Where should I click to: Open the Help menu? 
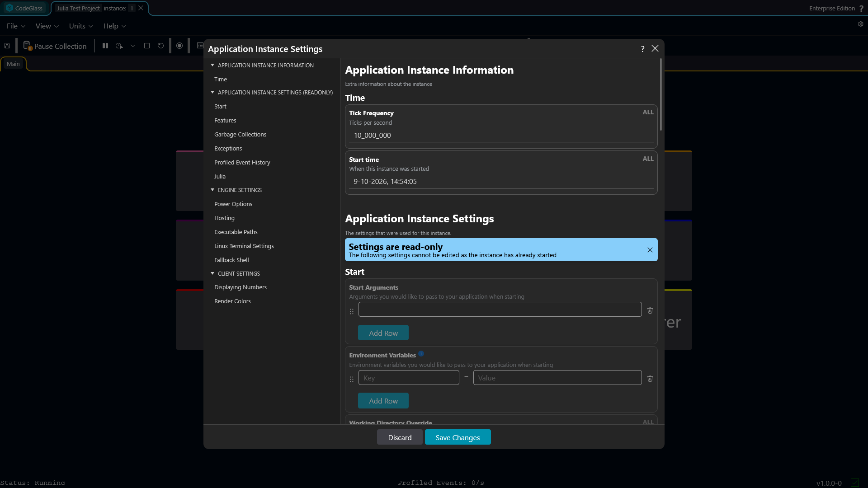click(x=114, y=26)
